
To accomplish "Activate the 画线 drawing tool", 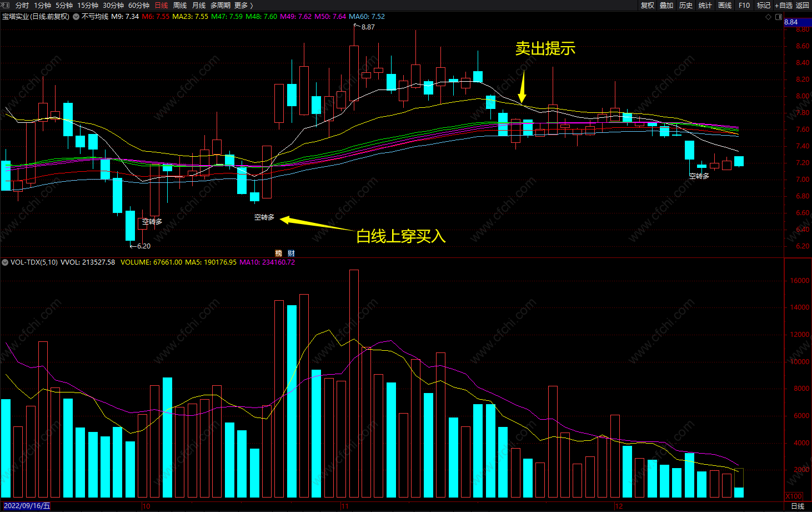I will 725,5.
